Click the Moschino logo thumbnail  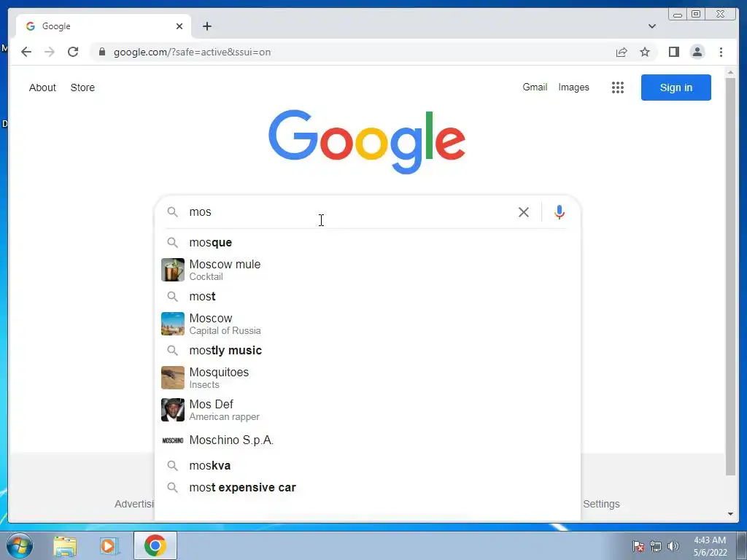172,440
